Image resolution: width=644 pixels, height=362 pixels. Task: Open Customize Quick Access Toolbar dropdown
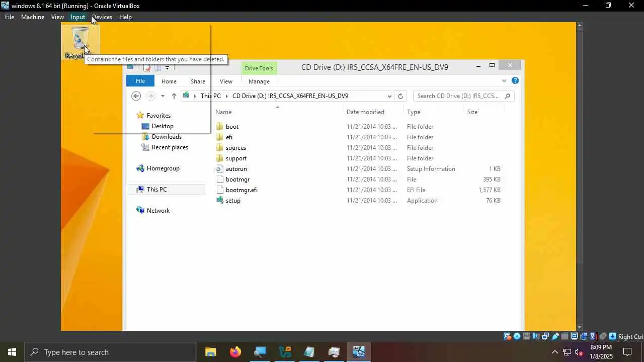pos(167,67)
